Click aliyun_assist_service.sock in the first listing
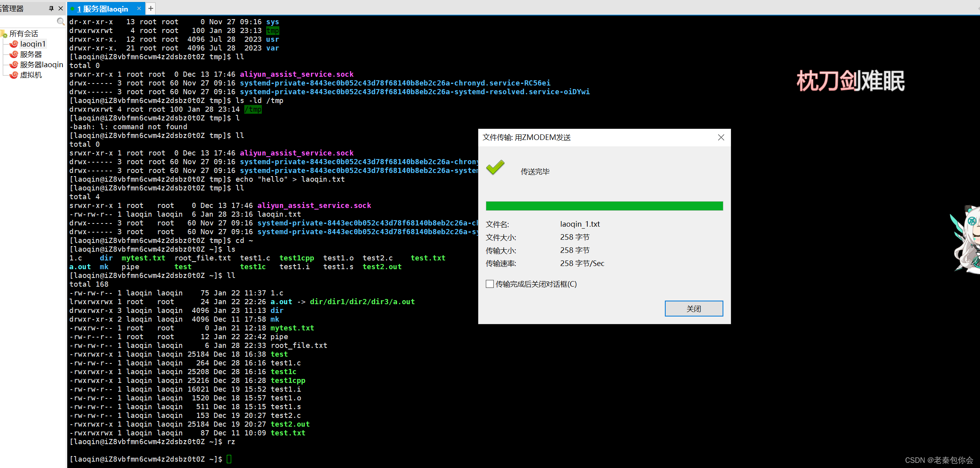Screen dimensions: 980x468 pyautogui.click(x=296, y=74)
